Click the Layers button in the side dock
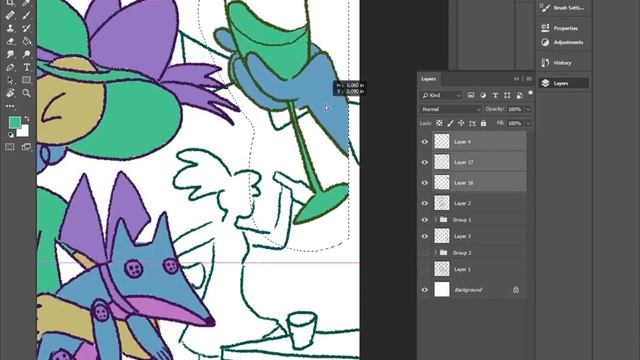The image size is (640, 360). (x=563, y=83)
